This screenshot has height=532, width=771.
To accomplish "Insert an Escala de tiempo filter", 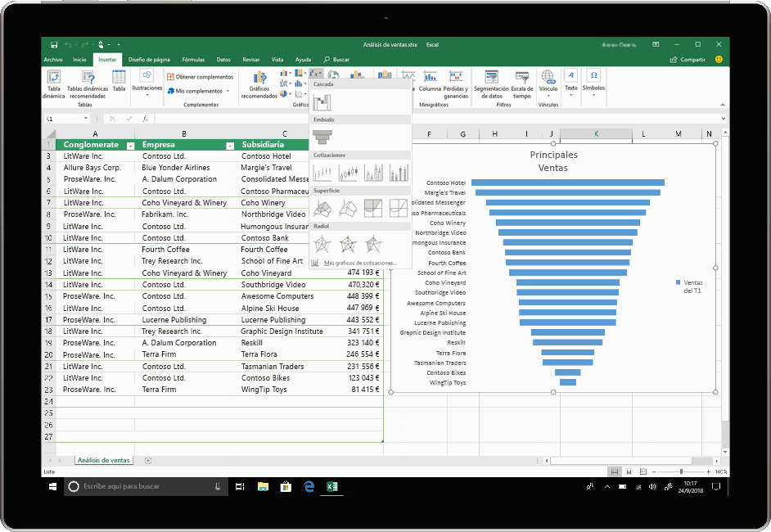I will (521, 84).
